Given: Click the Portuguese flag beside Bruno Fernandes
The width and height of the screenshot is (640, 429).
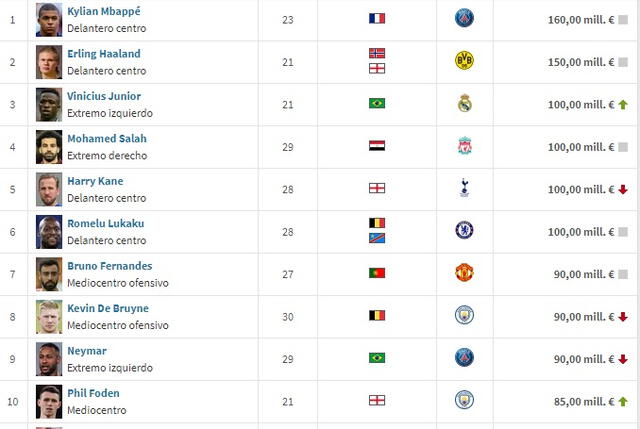Looking at the screenshot, I should tap(377, 273).
